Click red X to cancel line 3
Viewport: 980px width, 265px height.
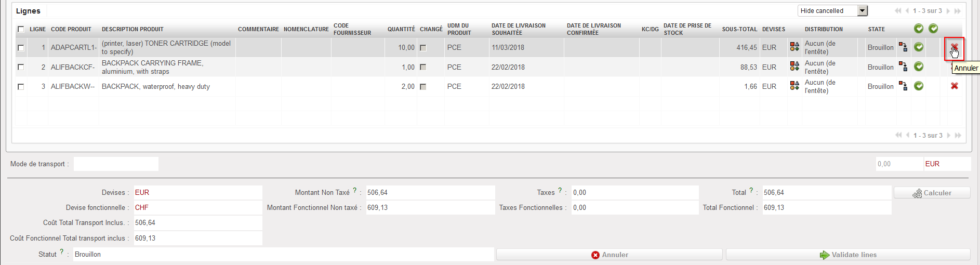954,86
